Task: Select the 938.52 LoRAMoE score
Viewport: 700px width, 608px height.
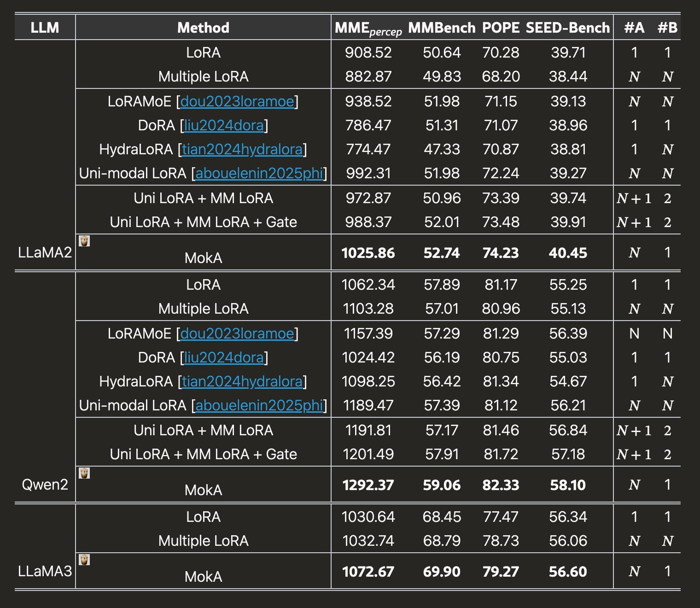Action: pos(368,101)
